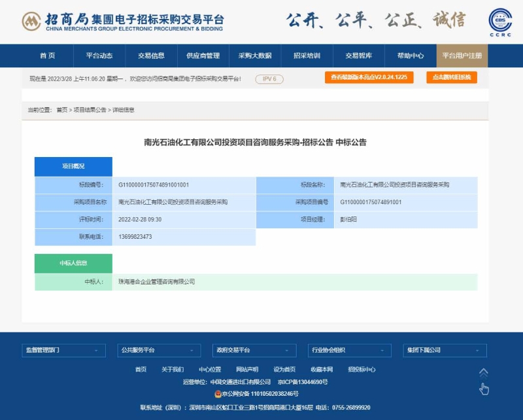Expand the 集团下属公司 dropdown
Image resolution: width=523 pixels, height=420 pixels.
click(x=445, y=350)
